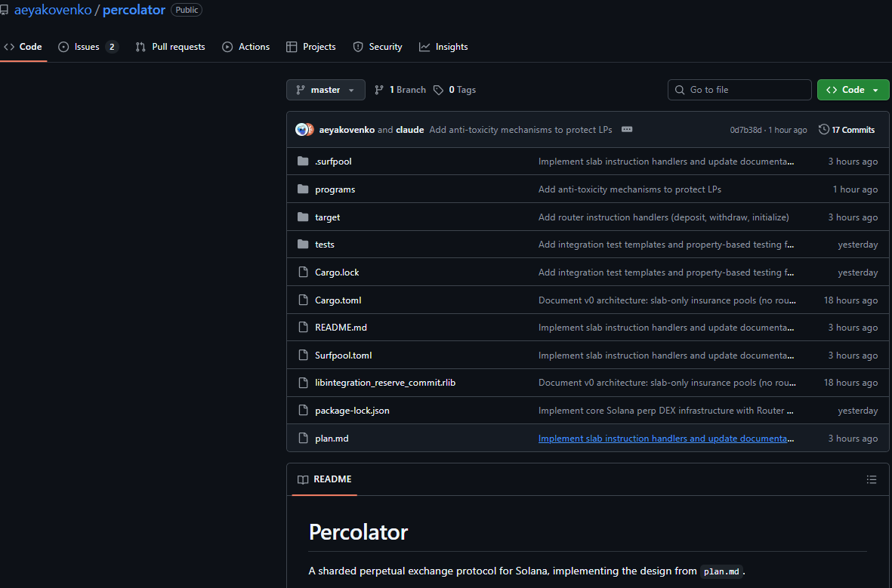Expand the commit message ellipsis in the commit bar
The width and height of the screenshot is (892, 588).
point(626,129)
